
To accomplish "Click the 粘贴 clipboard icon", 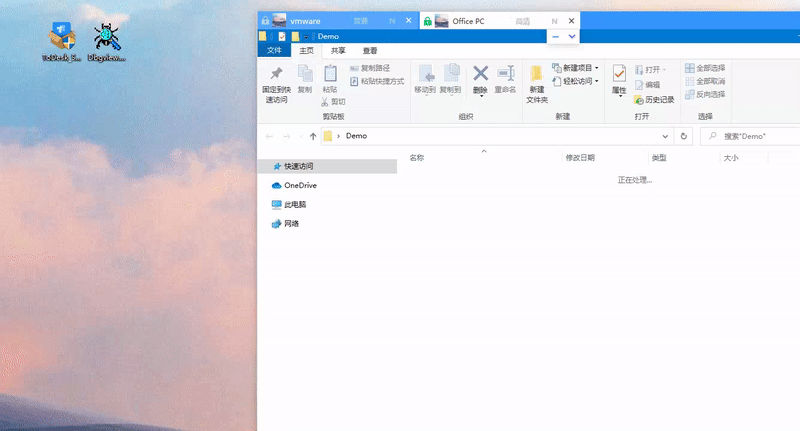I will [330, 74].
